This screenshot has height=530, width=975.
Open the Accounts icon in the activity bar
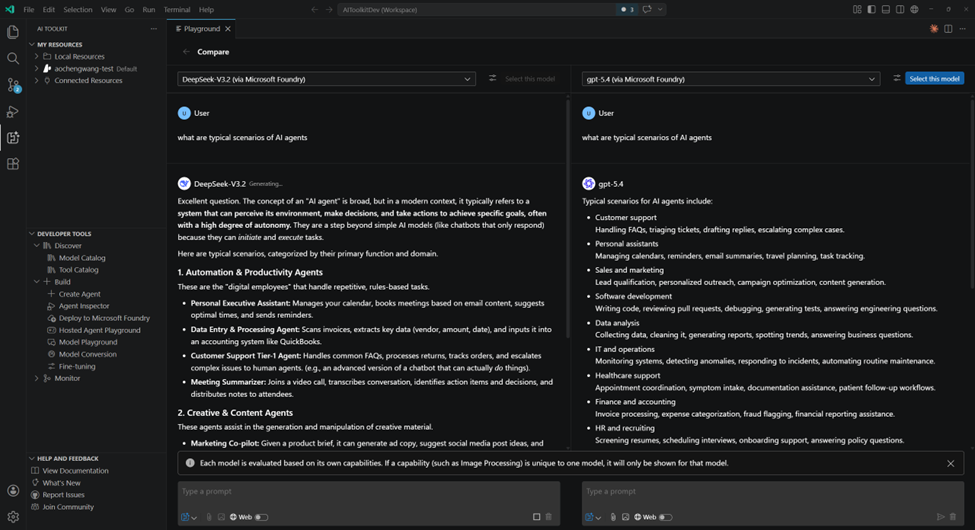click(12, 491)
